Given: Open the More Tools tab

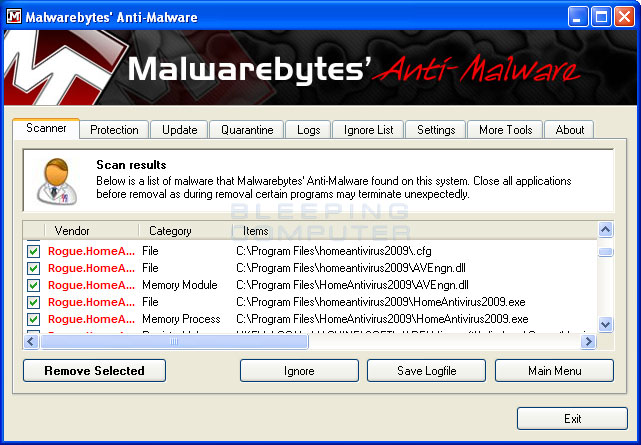Looking at the screenshot, I should tap(505, 130).
